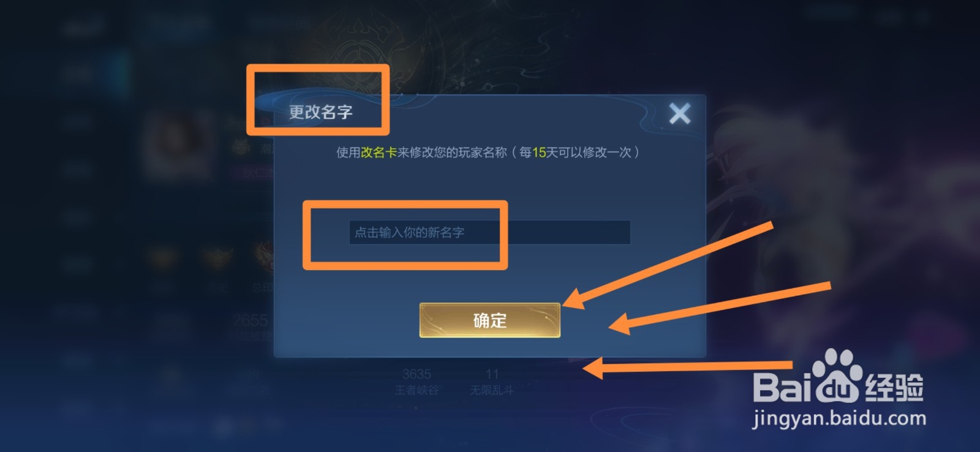Open the Baidu paw logo watermark
This screenshot has height=452, width=980.
click(837, 375)
